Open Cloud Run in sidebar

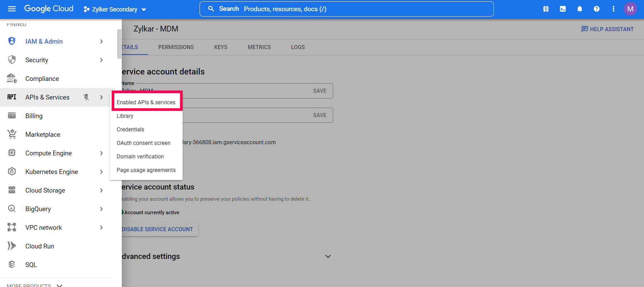tap(40, 246)
